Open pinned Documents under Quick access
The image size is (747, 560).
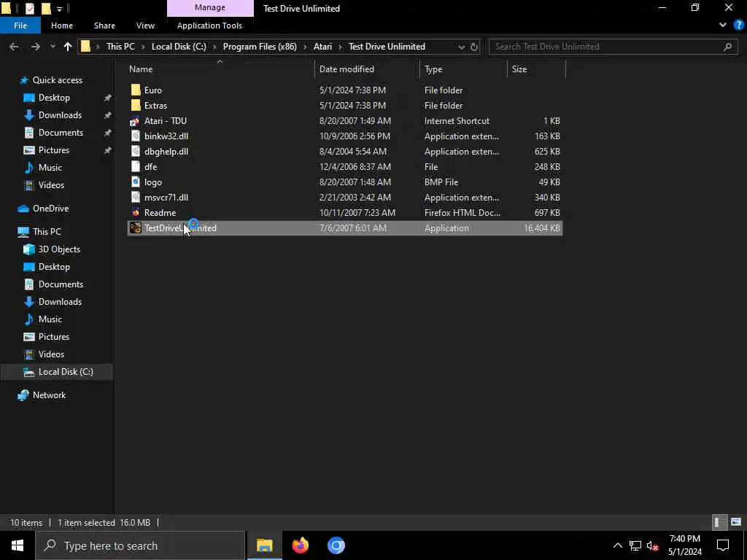tap(61, 133)
